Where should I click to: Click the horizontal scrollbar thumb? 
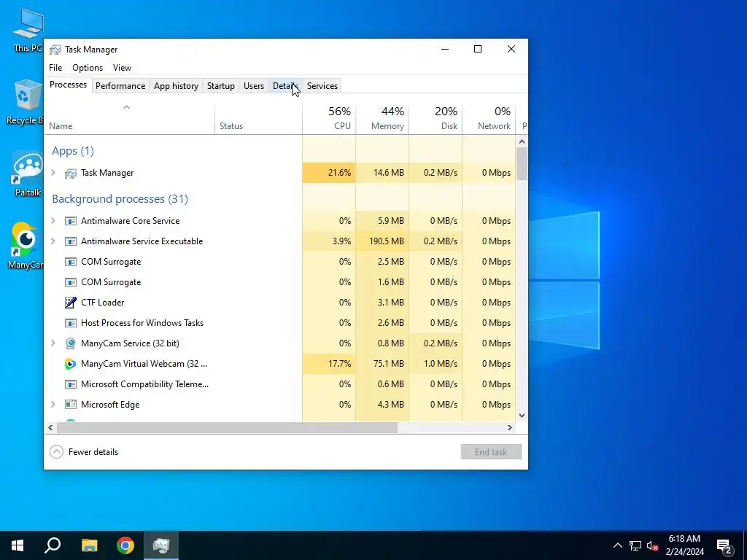coord(228,427)
